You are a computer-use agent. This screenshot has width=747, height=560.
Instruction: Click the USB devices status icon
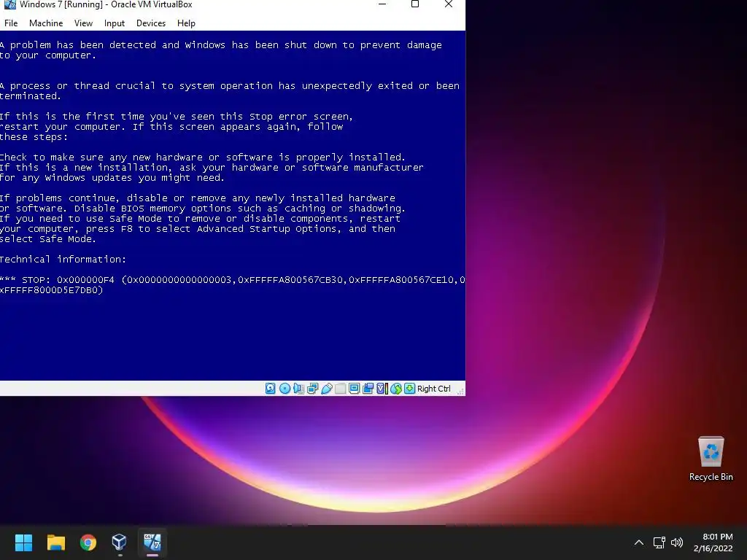point(326,389)
